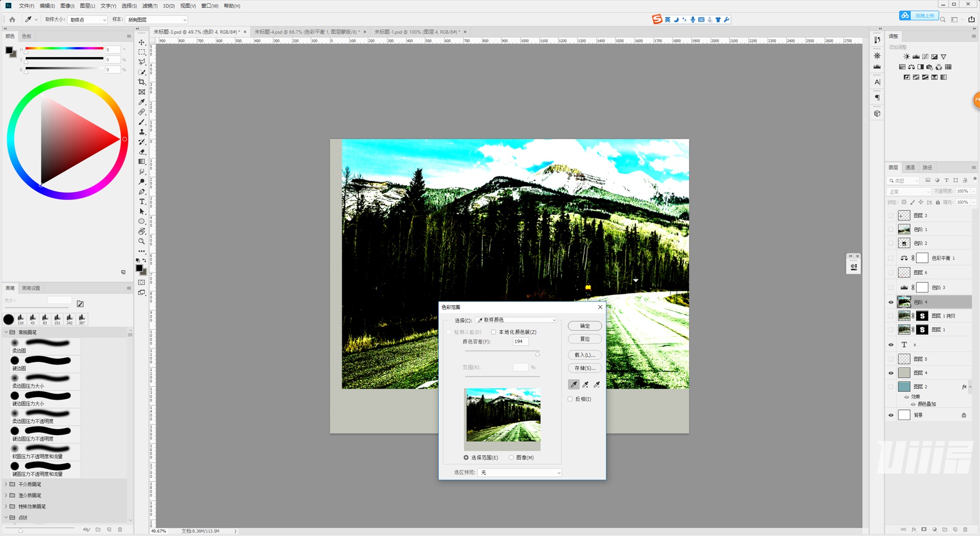Click the foreground color swatch in toolbar
This screenshot has height=536, width=980.
(x=139, y=268)
